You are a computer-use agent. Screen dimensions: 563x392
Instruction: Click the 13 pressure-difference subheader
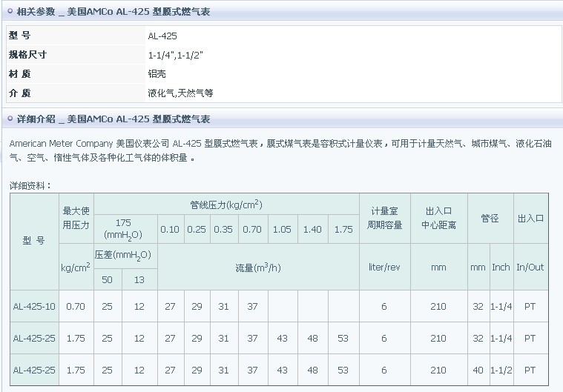tap(139, 279)
